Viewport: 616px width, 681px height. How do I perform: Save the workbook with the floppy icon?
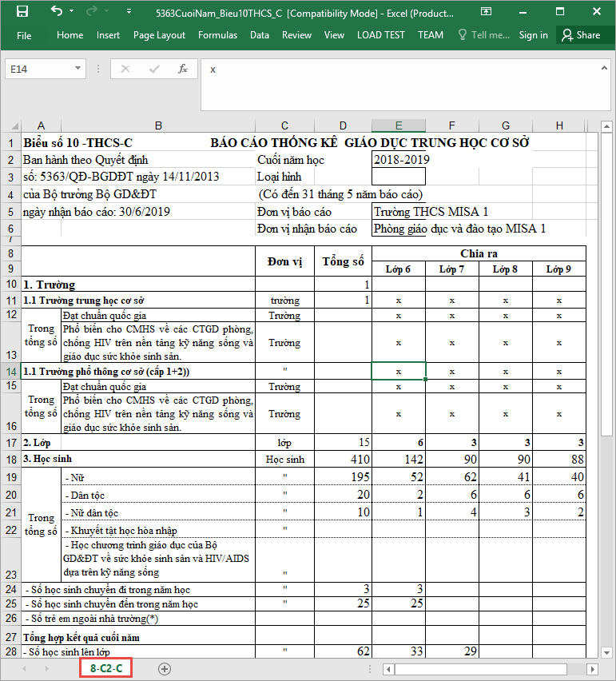22,12
